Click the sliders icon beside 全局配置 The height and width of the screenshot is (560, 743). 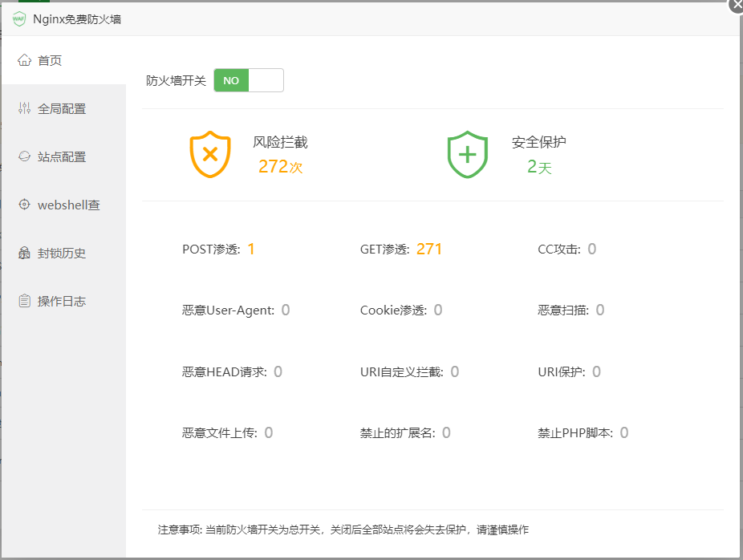pos(24,108)
